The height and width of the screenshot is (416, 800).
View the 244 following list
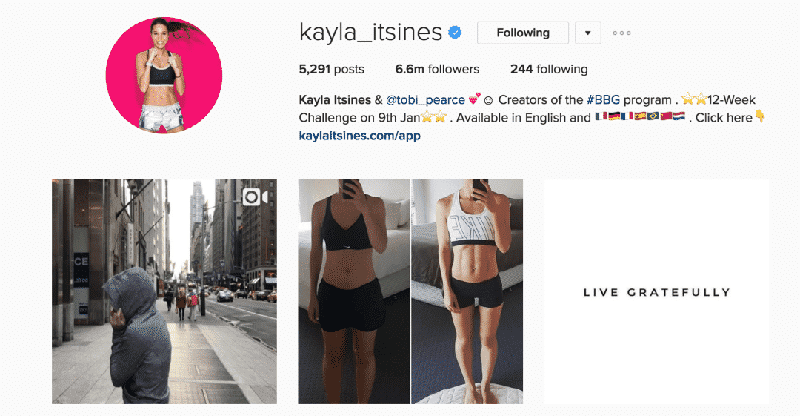[x=548, y=69]
